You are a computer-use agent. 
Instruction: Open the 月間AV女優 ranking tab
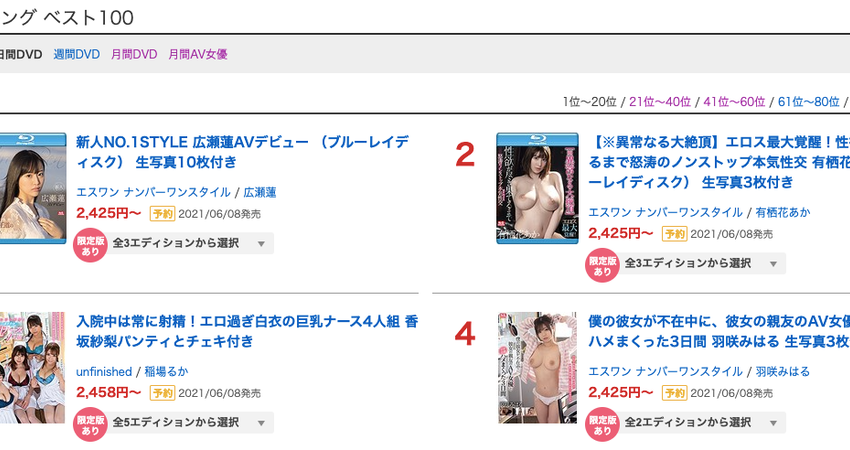pos(198,54)
